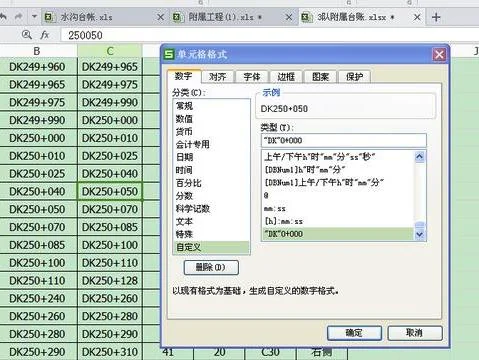Viewport: 479px width, 360px height.
Task: Open the 字体 tab in format dialog
Action: click(252, 77)
